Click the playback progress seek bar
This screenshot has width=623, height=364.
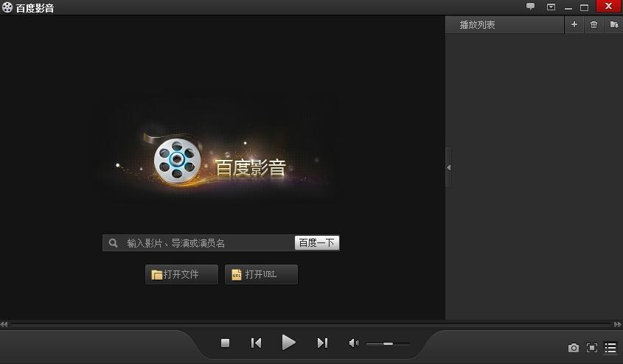click(x=310, y=324)
